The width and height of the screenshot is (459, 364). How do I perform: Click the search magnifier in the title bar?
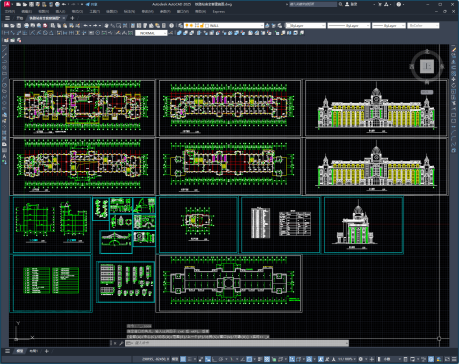pyautogui.click(x=340, y=4)
